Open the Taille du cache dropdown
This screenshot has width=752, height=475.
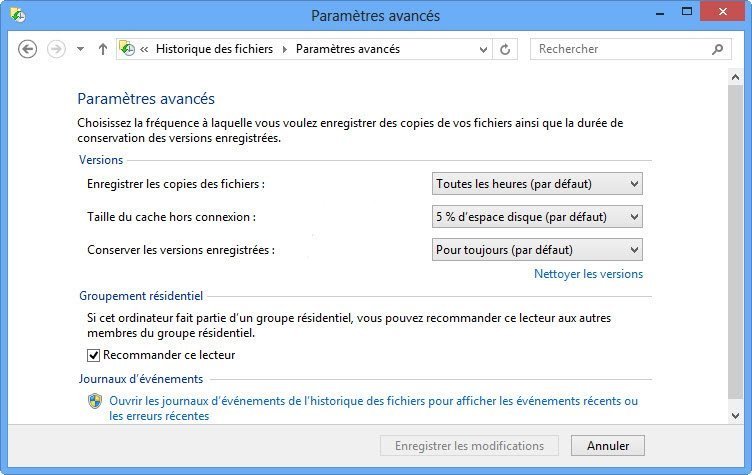click(537, 216)
